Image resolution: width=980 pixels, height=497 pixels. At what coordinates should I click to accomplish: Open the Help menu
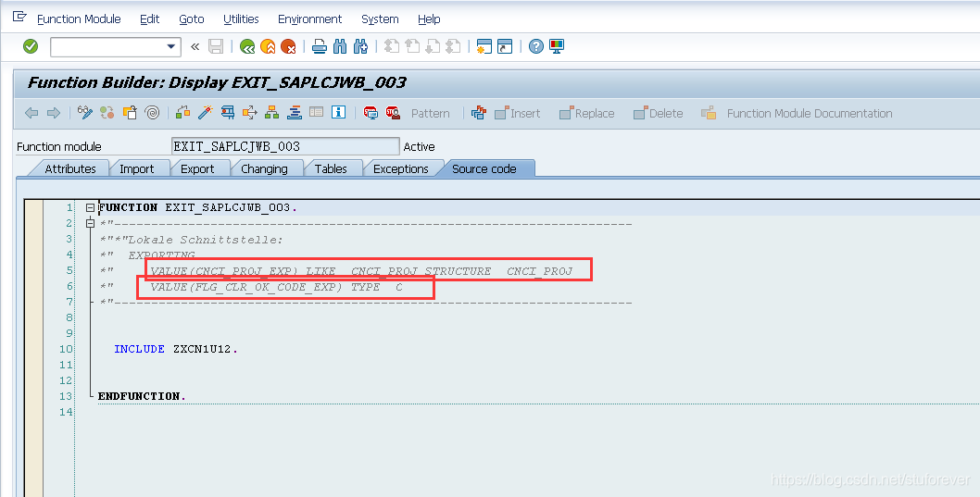(429, 19)
